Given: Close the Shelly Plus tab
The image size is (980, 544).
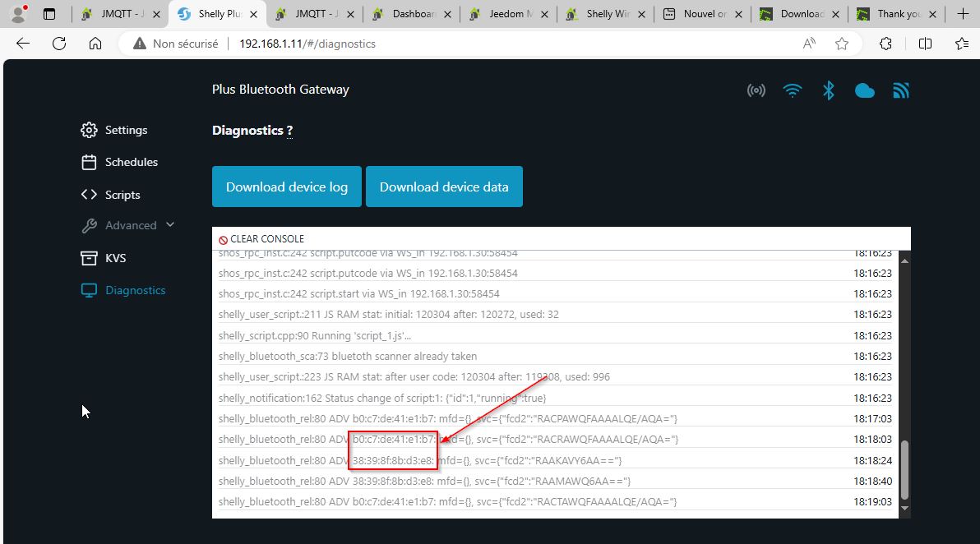Looking at the screenshot, I should (x=253, y=14).
